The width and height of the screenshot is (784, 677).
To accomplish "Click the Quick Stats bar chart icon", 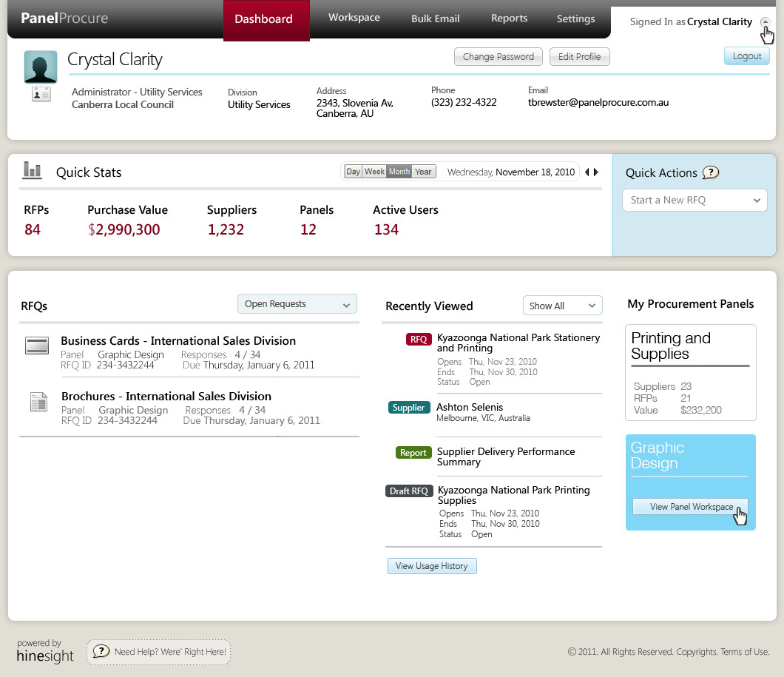I will (x=32, y=170).
